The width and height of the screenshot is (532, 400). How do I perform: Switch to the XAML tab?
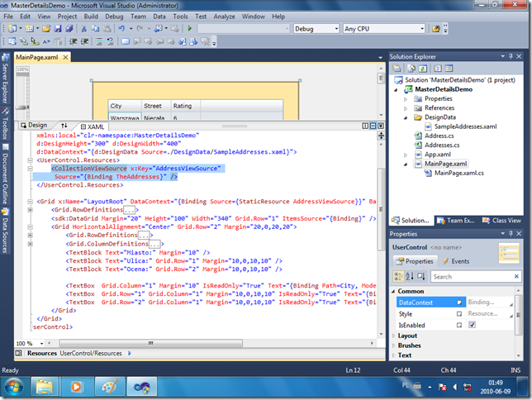(x=93, y=126)
